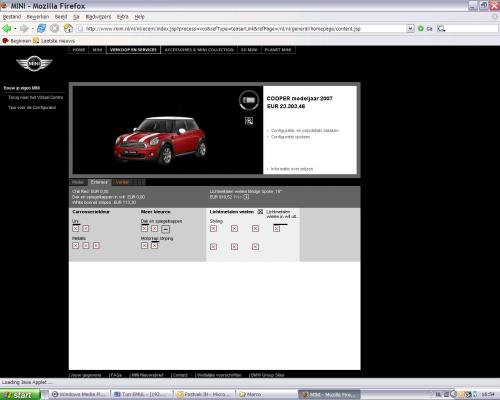The width and height of the screenshot is (500, 400).
Task: Select the second Motorkap striping swatch
Action: click(154, 245)
